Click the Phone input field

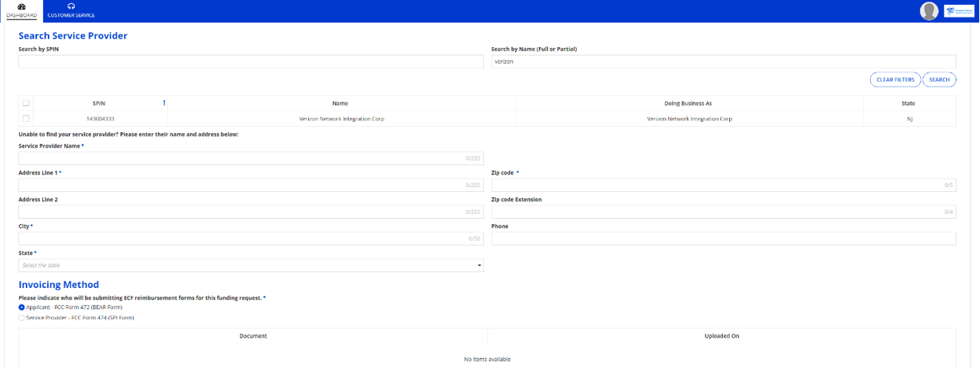tap(723, 238)
